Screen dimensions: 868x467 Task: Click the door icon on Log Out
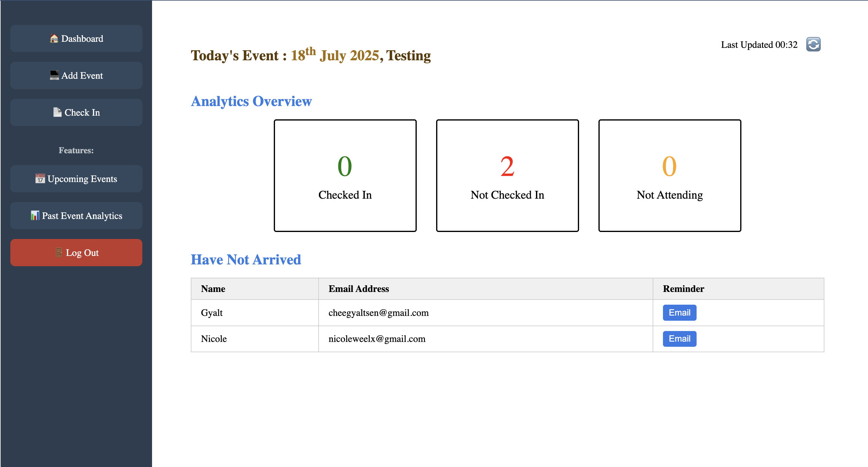click(x=59, y=252)
